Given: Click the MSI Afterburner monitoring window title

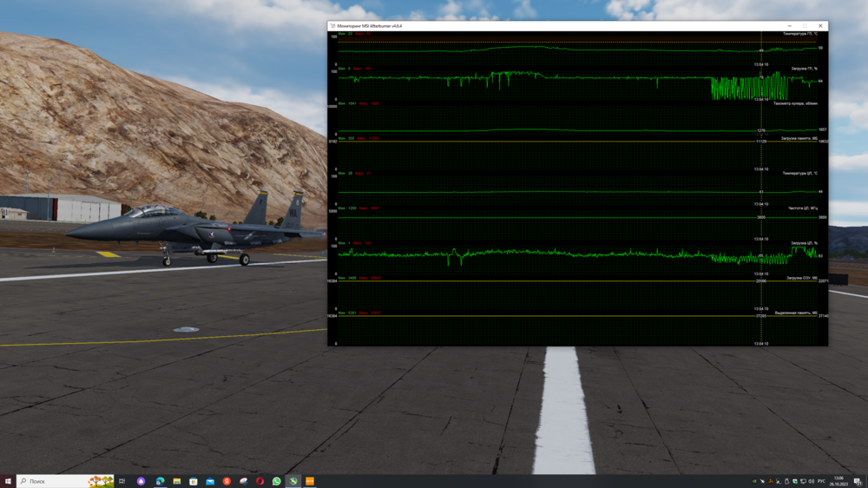Looking at the screenshot, I should [x=369, y=26].
